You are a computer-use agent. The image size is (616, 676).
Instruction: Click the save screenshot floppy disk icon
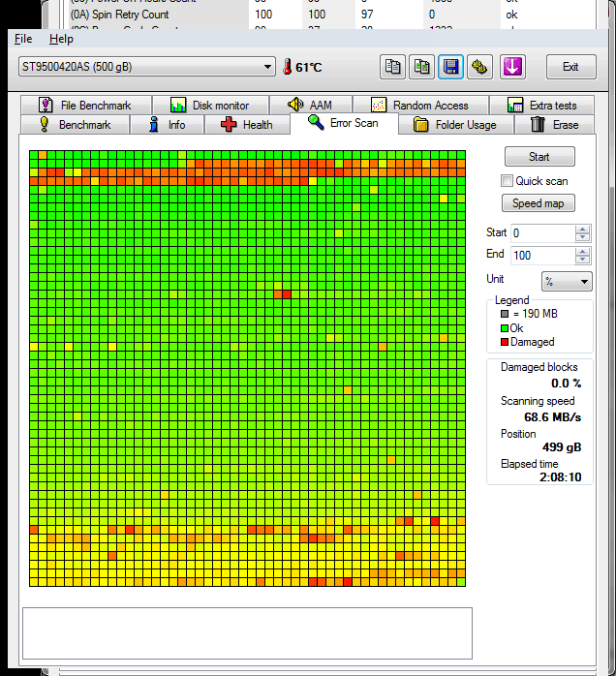coord(451,67)
